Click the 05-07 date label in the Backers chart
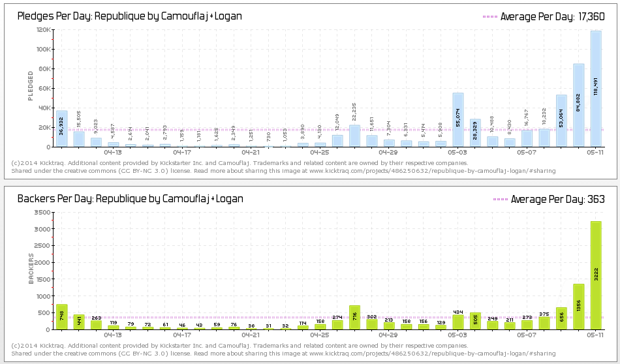 click(x=527, y=335)
